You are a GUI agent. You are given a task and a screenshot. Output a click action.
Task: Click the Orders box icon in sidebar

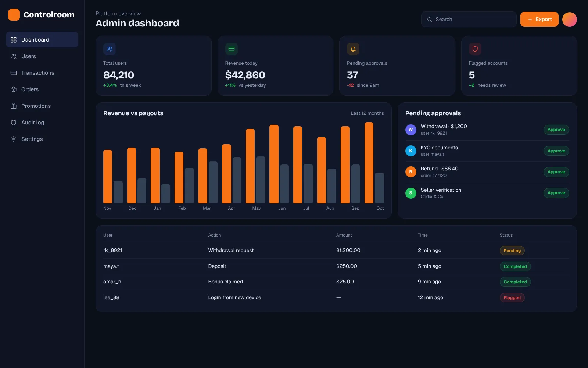pyautogui.click(x=14, y=89)
